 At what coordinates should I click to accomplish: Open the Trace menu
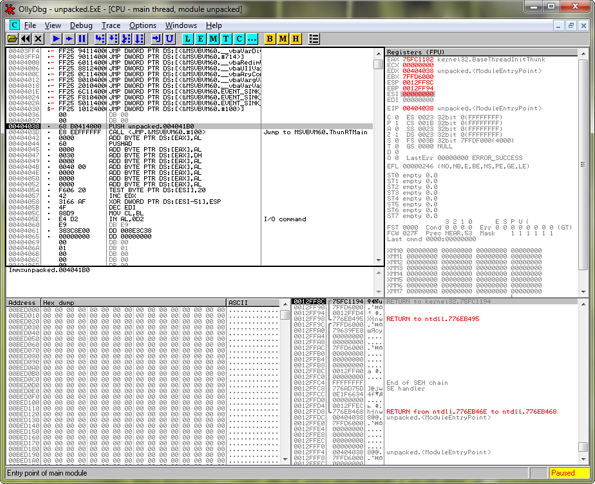point(111,25)
